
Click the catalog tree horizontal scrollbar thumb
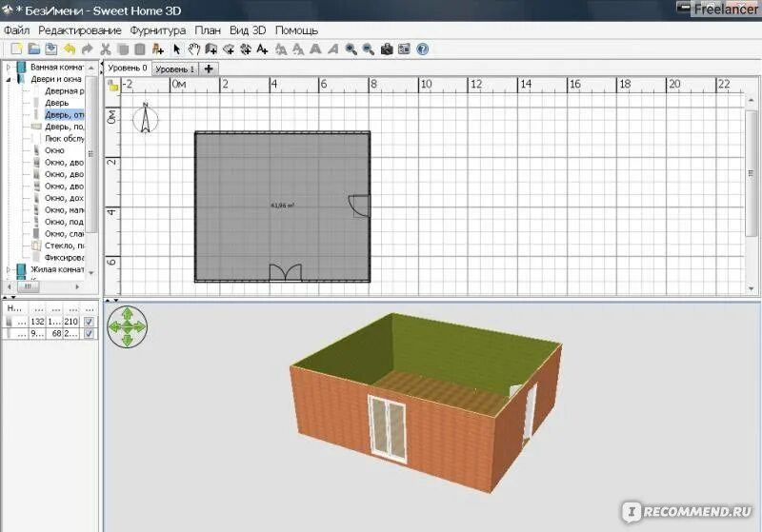28,286
